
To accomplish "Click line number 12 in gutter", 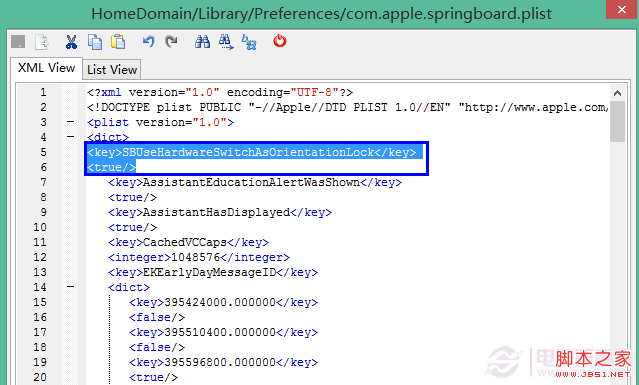I will (40, 257).
